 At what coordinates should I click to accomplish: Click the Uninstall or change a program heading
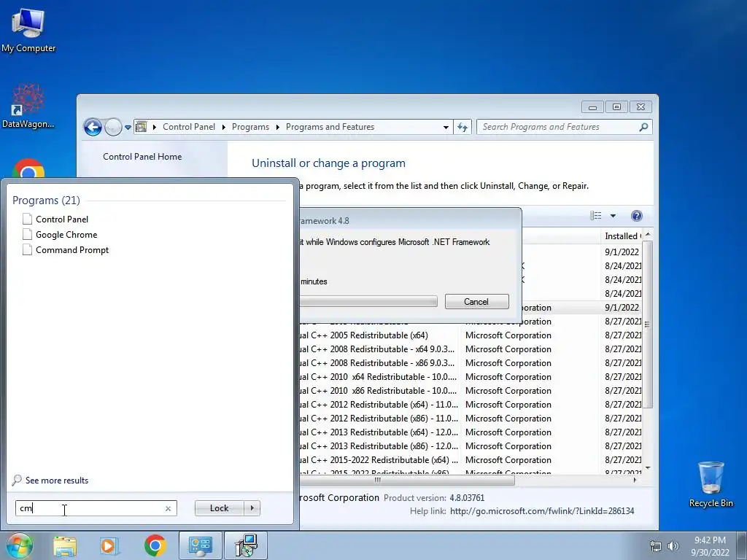click(328, 163)
